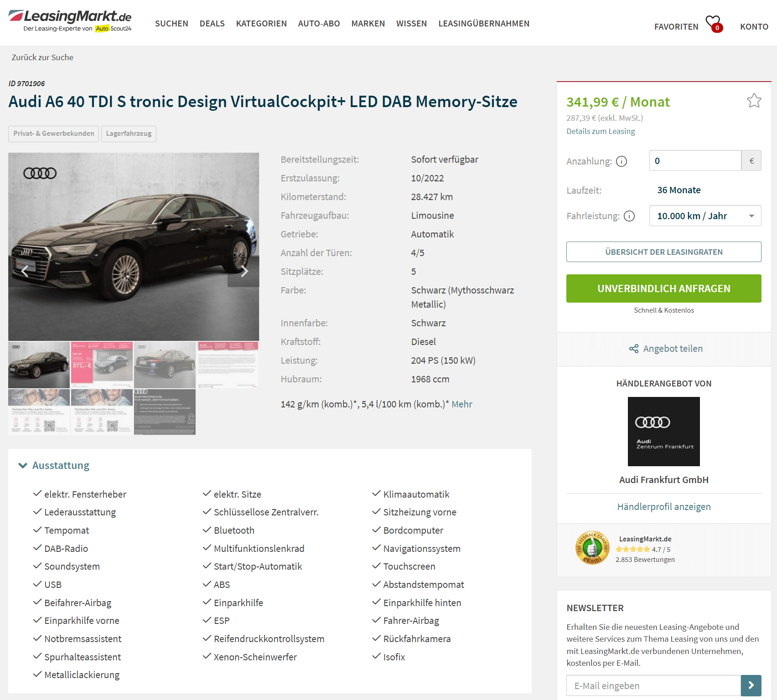Screen dimensions: 777x700
Task: Open the DEALS menu
Action: click(212, 23)
